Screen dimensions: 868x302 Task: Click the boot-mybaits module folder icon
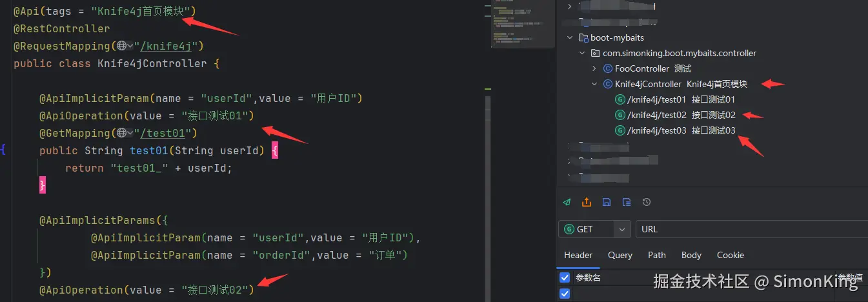pyautogui.click(x=583, y=37)
